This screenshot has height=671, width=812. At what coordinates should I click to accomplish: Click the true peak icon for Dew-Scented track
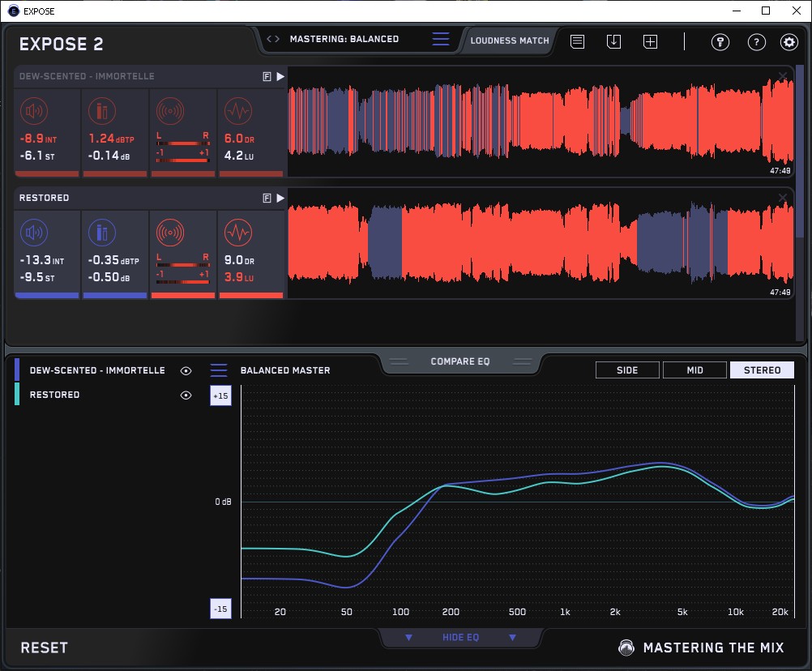point(101,111)
